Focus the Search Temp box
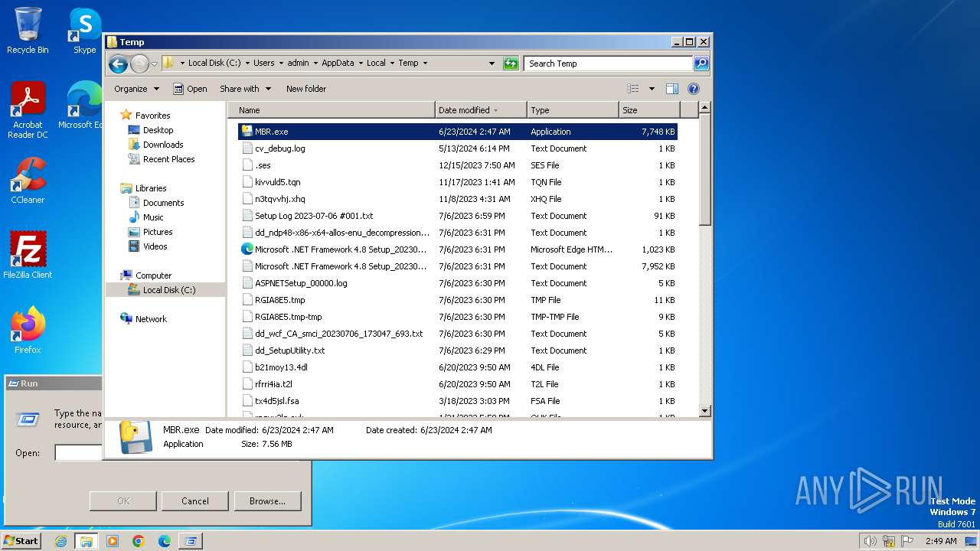Viewport: 980px width, 551px height. point(609,64)
